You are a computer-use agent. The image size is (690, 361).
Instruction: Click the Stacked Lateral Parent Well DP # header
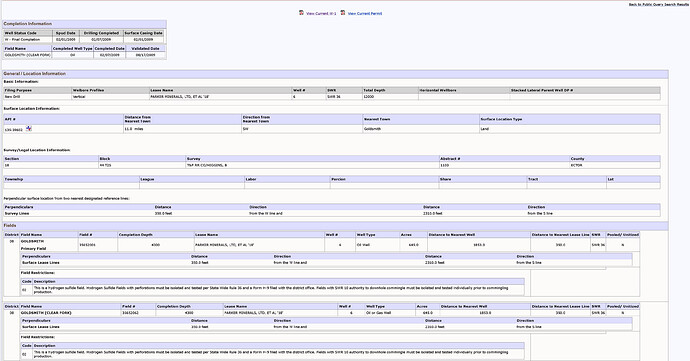pos(585,90)
